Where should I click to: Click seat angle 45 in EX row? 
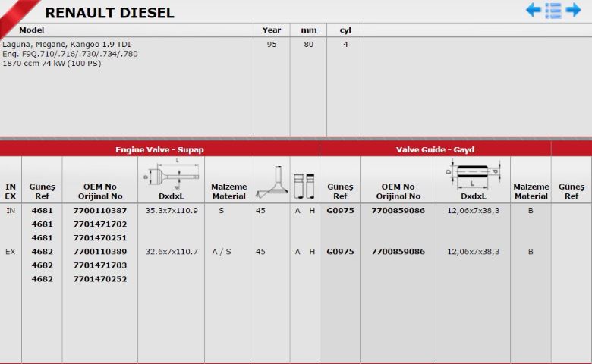[260, 251]
